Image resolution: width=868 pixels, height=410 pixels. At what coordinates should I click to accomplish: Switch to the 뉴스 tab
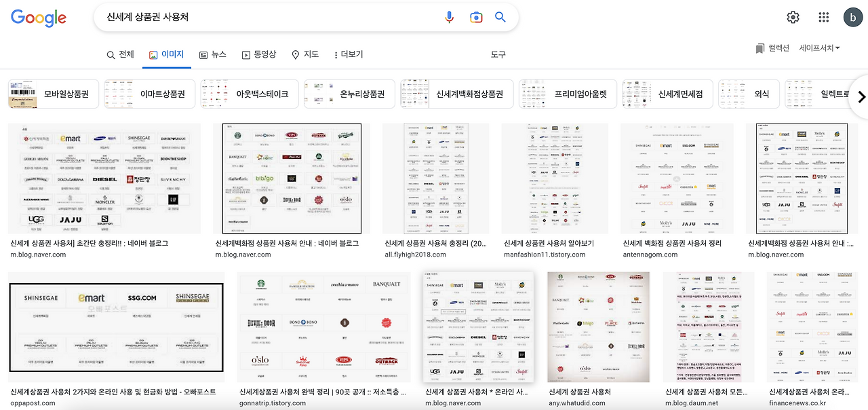coord(213,54)
